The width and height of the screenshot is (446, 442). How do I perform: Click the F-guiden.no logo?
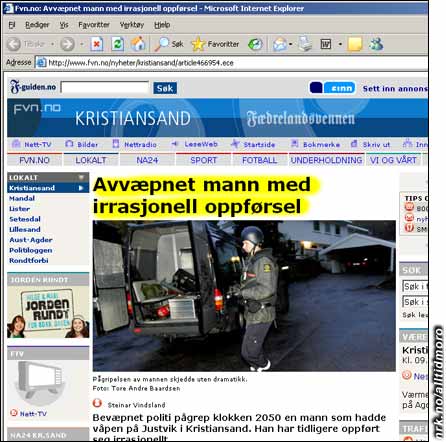[33, 87]
